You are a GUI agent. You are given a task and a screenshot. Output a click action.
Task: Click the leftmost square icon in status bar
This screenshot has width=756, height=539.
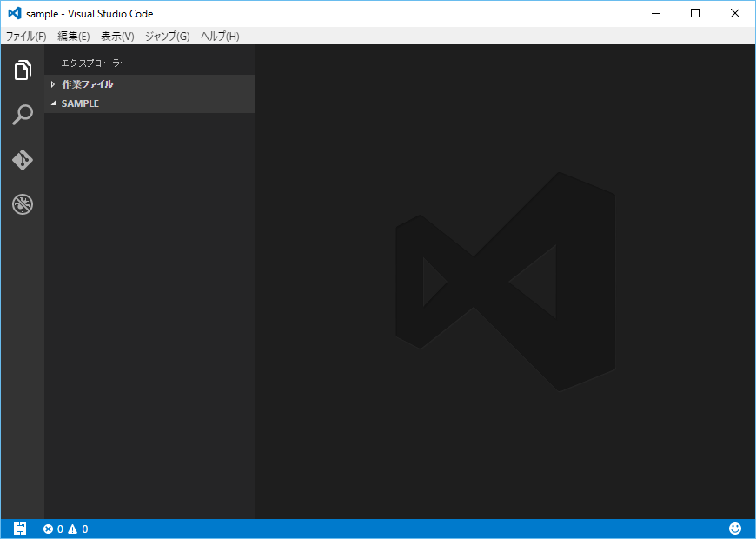[x=21, y=529]
